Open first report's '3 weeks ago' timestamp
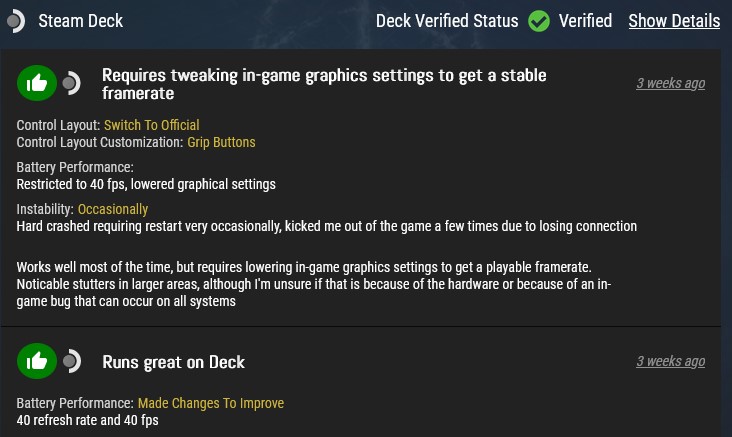This screenshot has width=732, height=437. (670, 83)
